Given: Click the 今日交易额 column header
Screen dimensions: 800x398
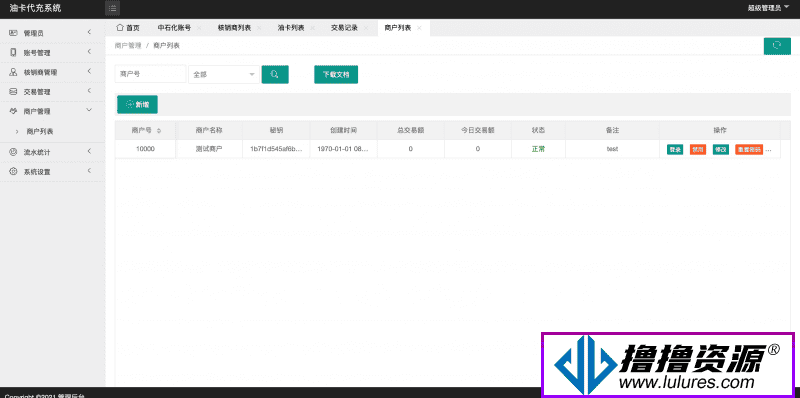Looking at the screenshot, I should pos(478,131).
